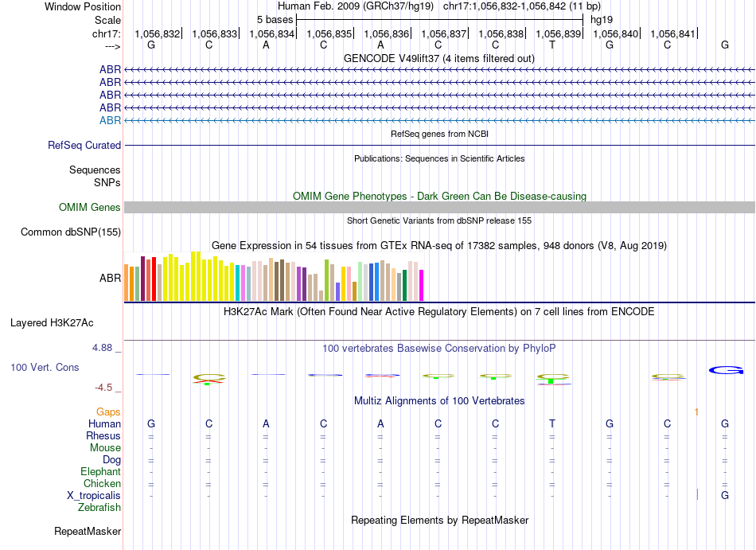This screenshot has width=756, height=550.
Task: Click the dark green bar in GTEx chart
Action: [404, 286]
